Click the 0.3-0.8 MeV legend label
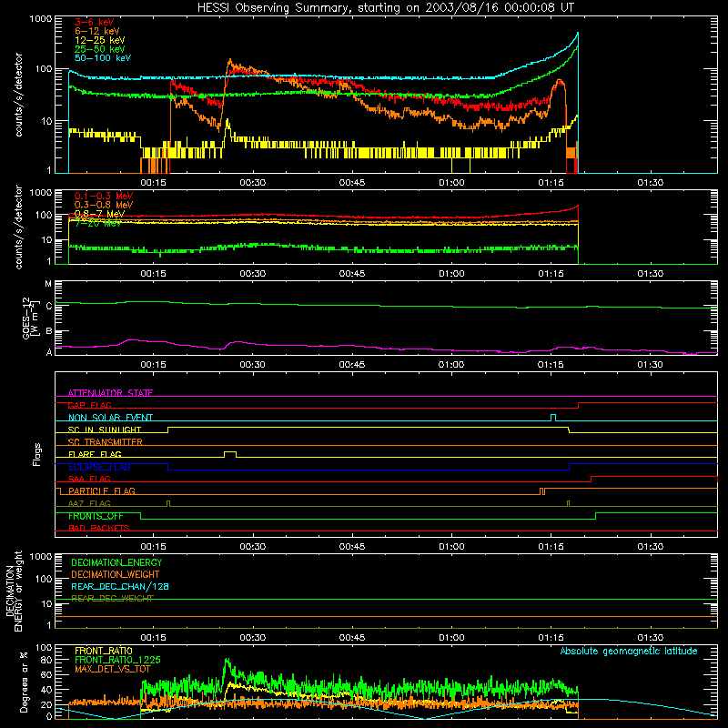Viewport: 728px width, 728px height. coord(104,205)
